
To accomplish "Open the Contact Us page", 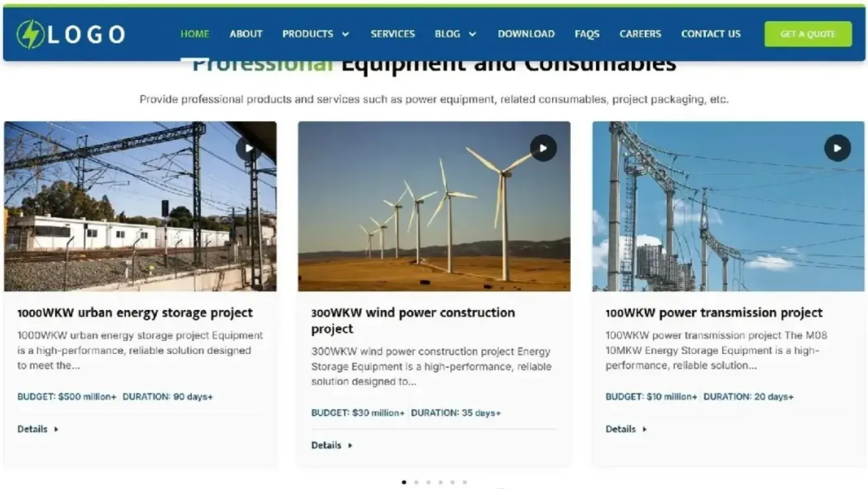I will 710,34.
